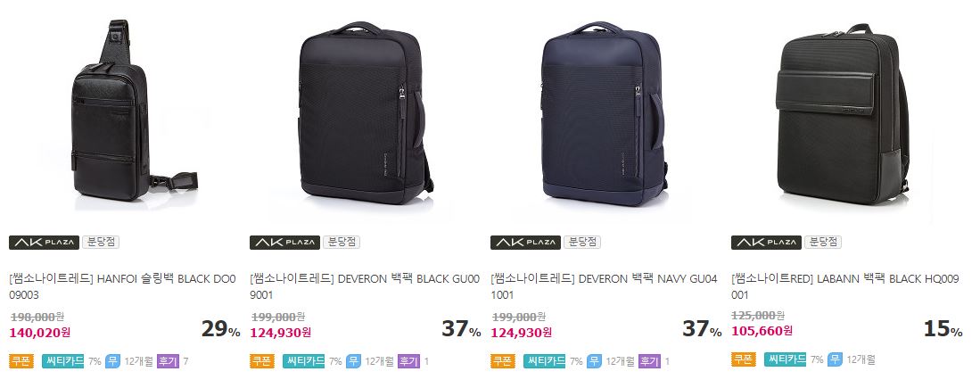Click the purple 후기 badge for HANFOI sling bag
The width and height of the screenshot is (980, 388).
(x=168, y=361)
